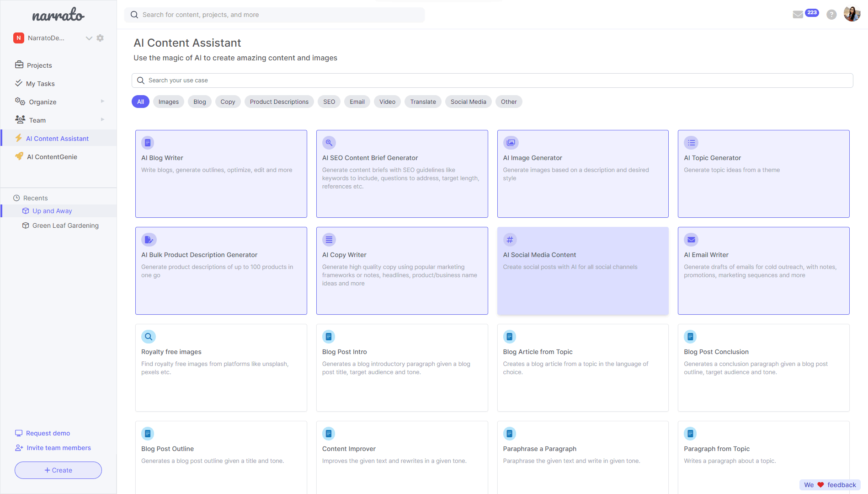Viewport: 868px width, 494px height.
Task: Launch the AI Email Writer envelope icon
Action: tap(691, 239)
